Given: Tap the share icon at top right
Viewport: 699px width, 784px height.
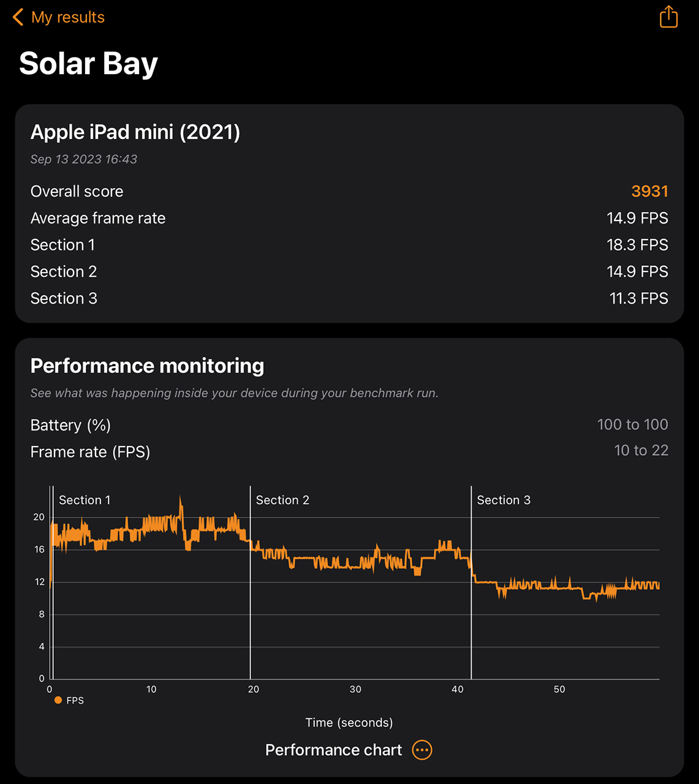Looking at the screenshot, I should point(668,17).
